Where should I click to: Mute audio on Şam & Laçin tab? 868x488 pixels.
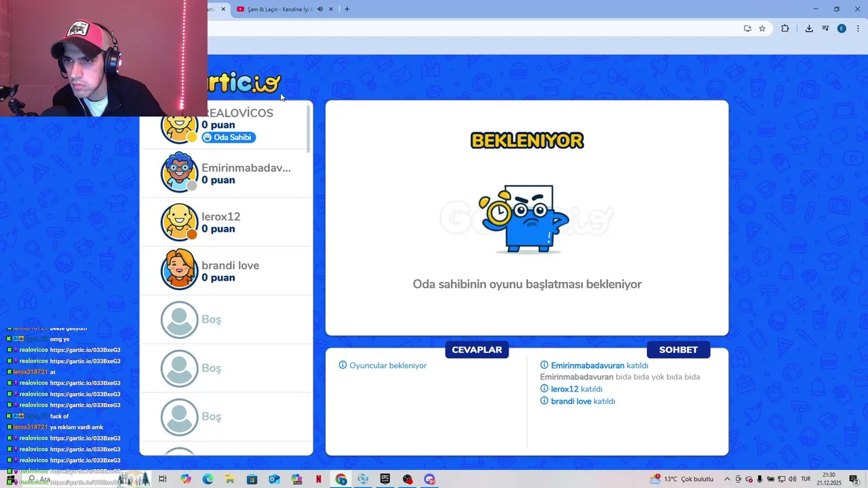tap(320, 9)
